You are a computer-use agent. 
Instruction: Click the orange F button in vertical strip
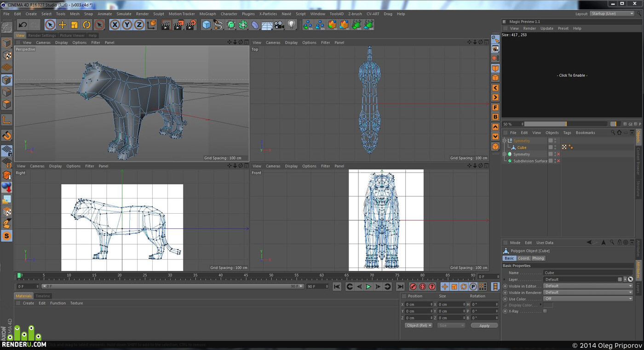tap(495, 107)
